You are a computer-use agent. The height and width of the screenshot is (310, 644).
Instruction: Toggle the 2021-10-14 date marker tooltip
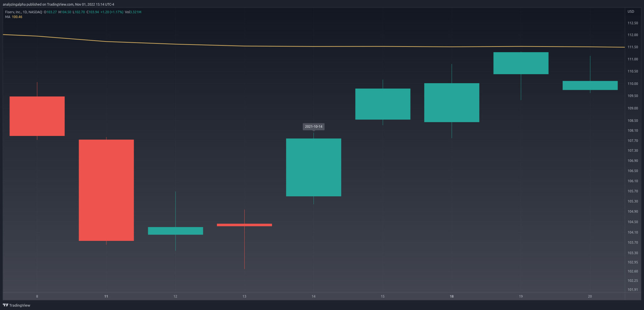(313, 127)
